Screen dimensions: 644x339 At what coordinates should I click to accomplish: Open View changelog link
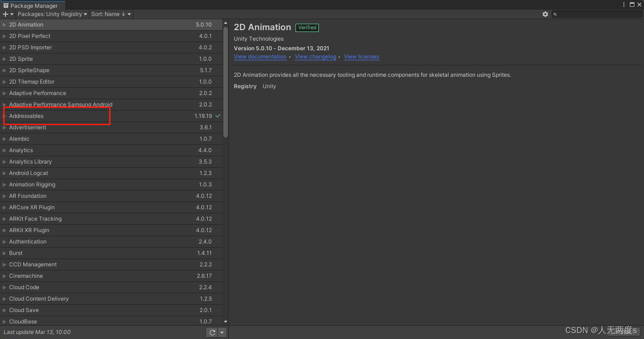point(315,57)
